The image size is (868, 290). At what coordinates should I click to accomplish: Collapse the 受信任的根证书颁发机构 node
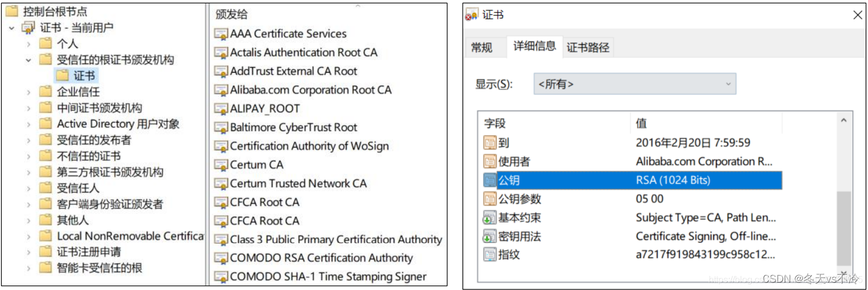tap(29, 60)
